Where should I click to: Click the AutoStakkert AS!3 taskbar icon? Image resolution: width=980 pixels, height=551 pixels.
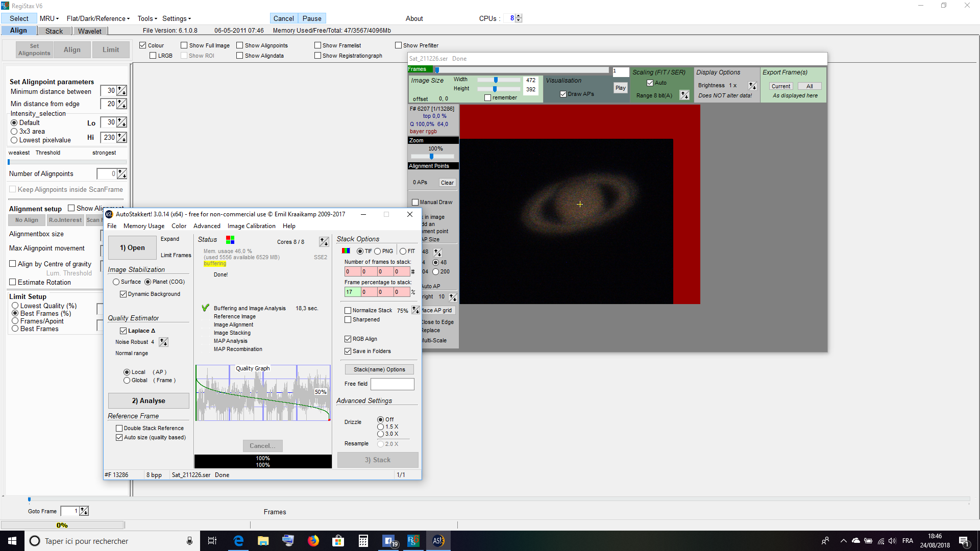tap(438, 541)
